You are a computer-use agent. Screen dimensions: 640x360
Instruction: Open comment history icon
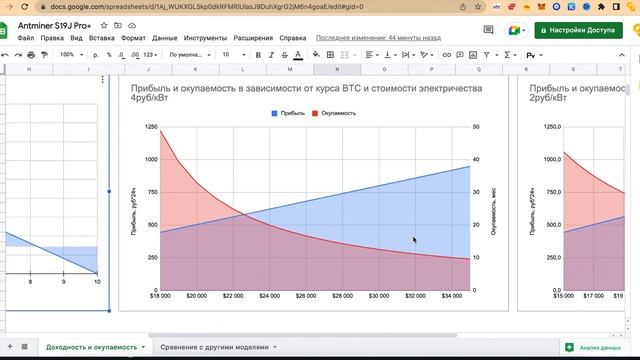[x=488, y=30]
